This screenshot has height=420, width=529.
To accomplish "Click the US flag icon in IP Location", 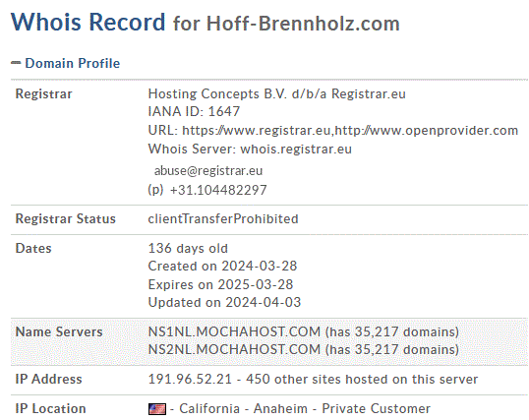I will pos(157,409).
